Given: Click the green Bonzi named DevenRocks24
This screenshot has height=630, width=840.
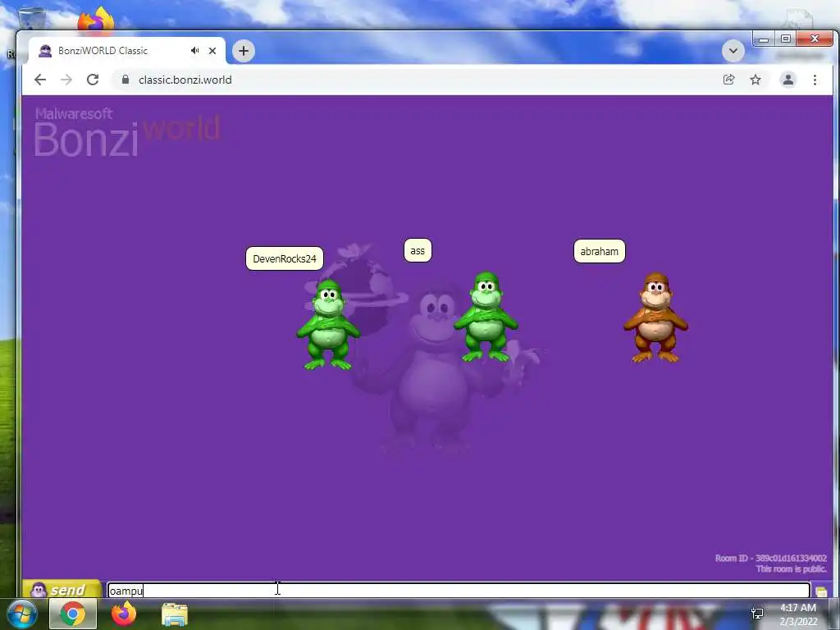Looking at the screenshot, I should pos(328,325).
